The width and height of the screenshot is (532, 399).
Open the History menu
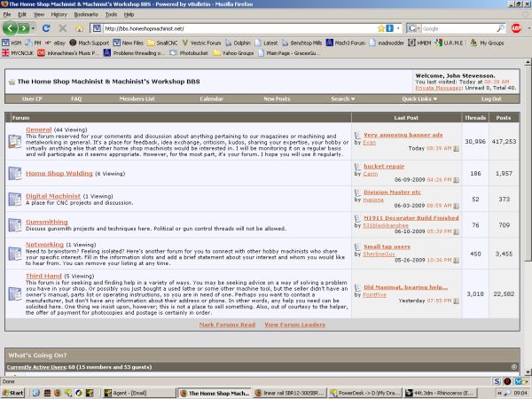(59, 14)
